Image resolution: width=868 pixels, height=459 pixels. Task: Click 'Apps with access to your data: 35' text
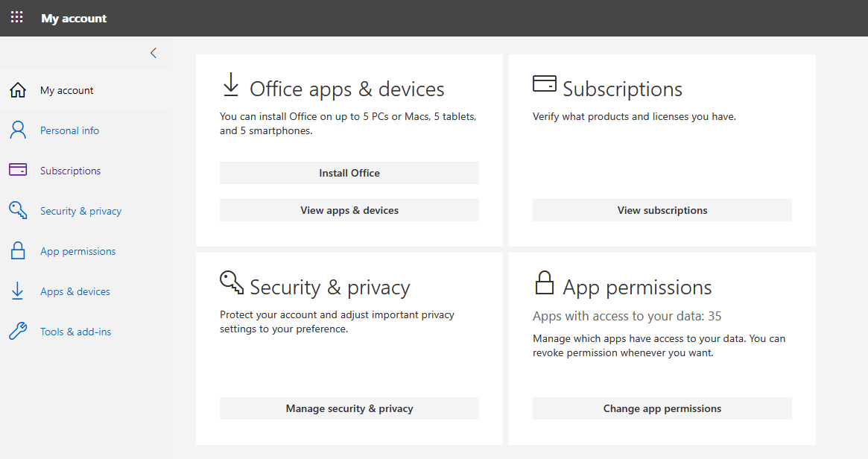(627, 316)
